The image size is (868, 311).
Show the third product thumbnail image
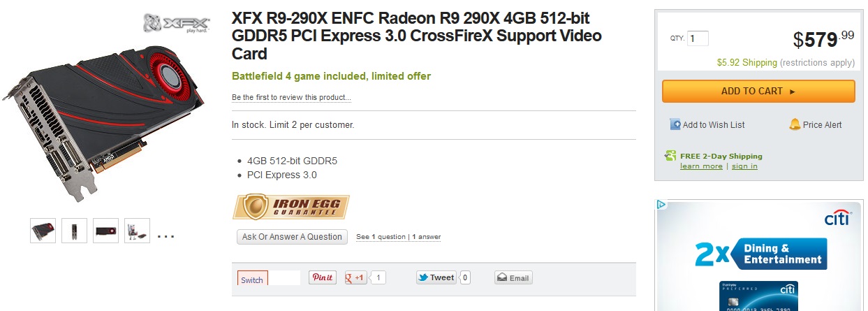(x=105, y=231)
